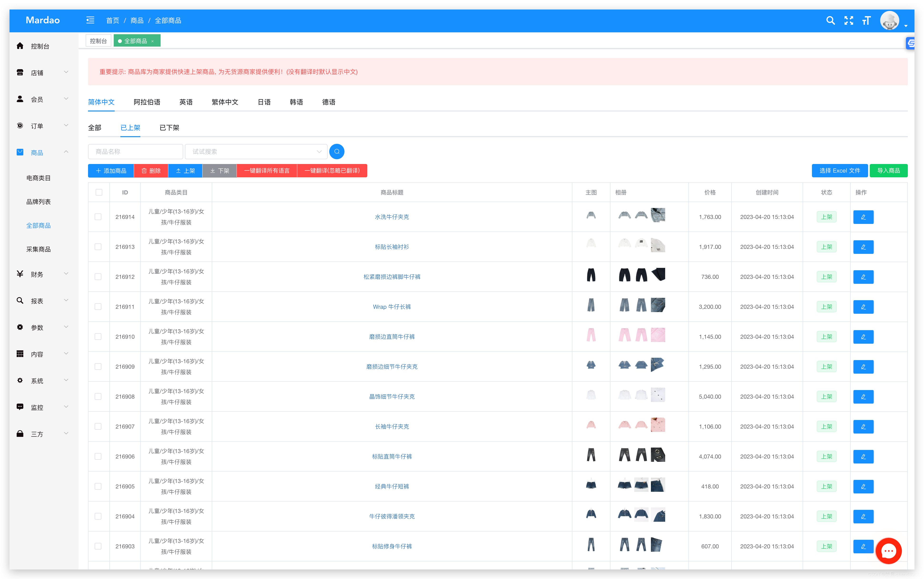The height and width of the screenshot is (579, 924).
Task: Click the sidebar collapse hamburger icon
Action: point(90,20)
